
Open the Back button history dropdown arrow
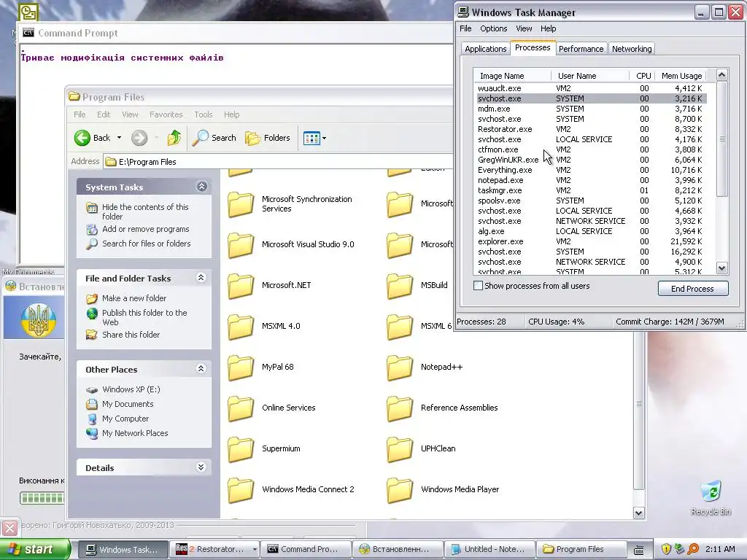tap(119, 138)
